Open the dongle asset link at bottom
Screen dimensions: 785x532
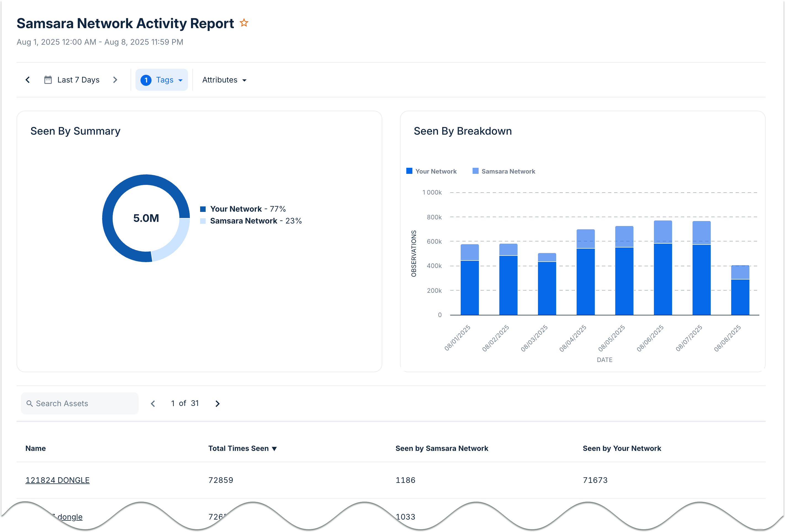click(68, 517)
